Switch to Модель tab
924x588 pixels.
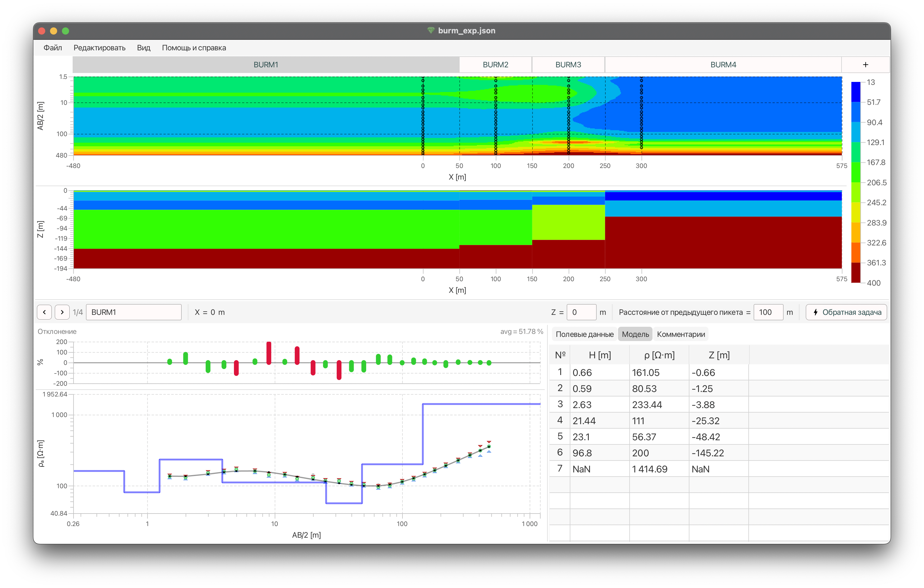point(635,334)
